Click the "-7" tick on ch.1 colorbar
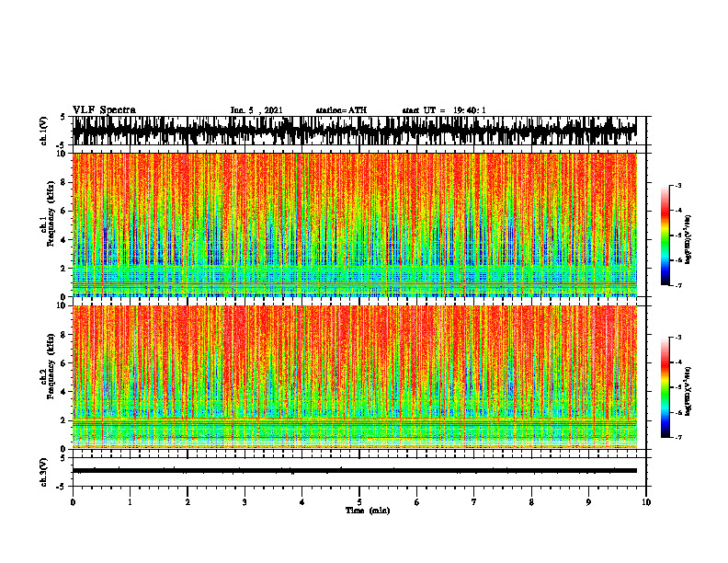This screenshot has width=728, height=563. coord(678,285)
